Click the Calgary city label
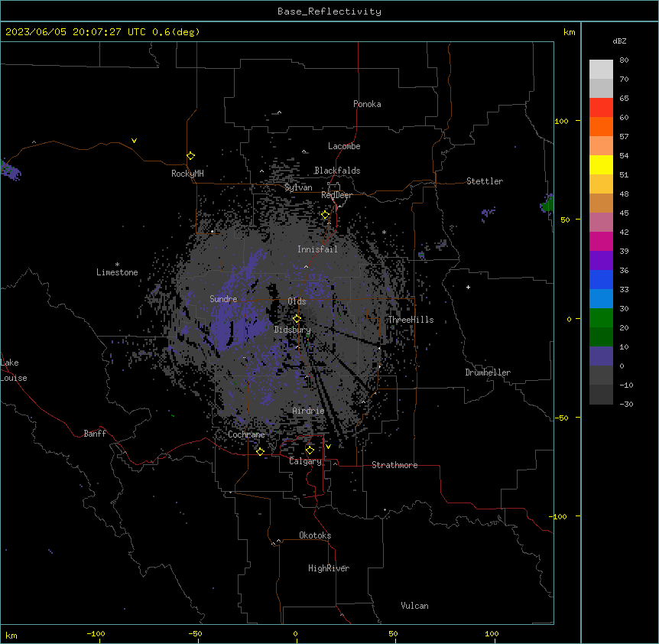This screenshot has height=644, width=659. pyautogui.click(x=305, y=461)
